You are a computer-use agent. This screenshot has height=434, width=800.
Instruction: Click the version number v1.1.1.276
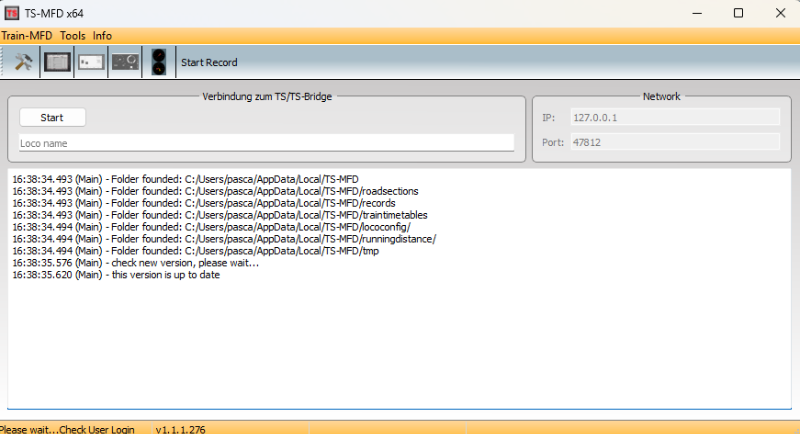(x=181, y=429)
